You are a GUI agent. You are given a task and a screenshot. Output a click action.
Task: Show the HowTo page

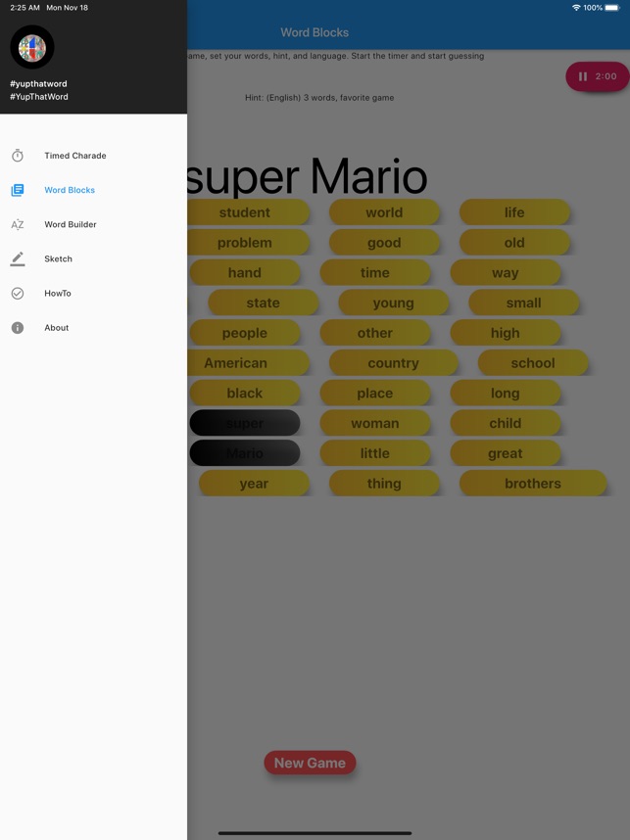click(93, 293)
